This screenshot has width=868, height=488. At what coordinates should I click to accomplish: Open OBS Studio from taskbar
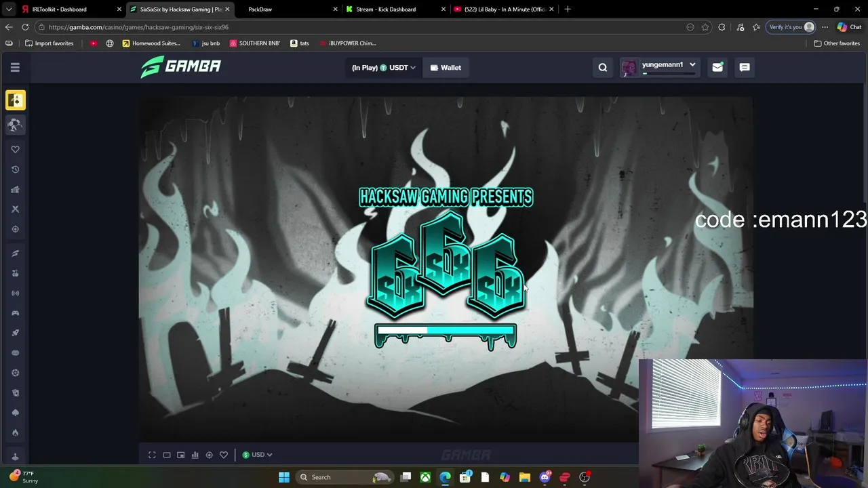click(x=584, y=477)
